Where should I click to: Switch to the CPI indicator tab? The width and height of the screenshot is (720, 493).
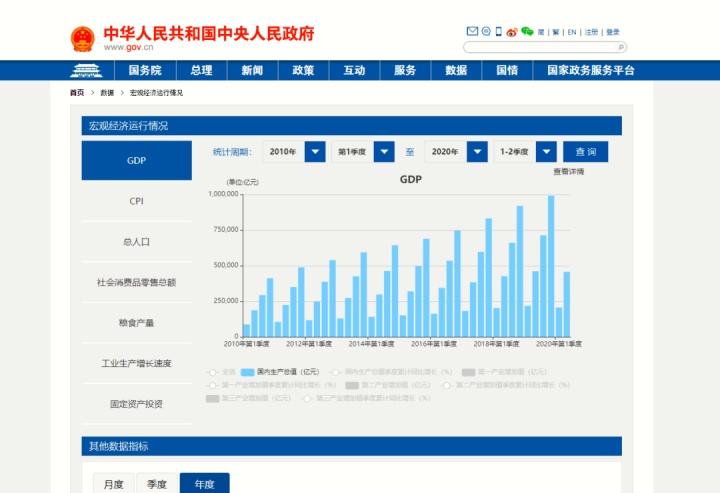pos(137,201)
